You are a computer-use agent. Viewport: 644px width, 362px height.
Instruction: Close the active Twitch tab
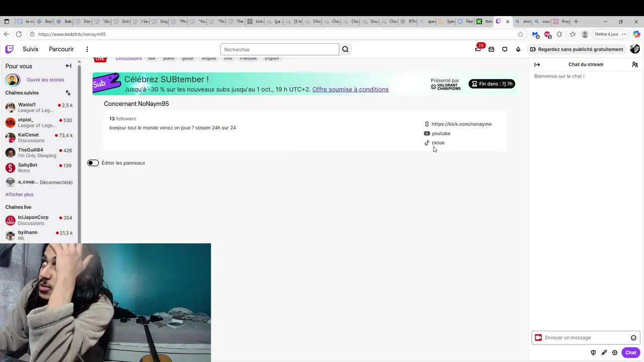tap(508, 22)
